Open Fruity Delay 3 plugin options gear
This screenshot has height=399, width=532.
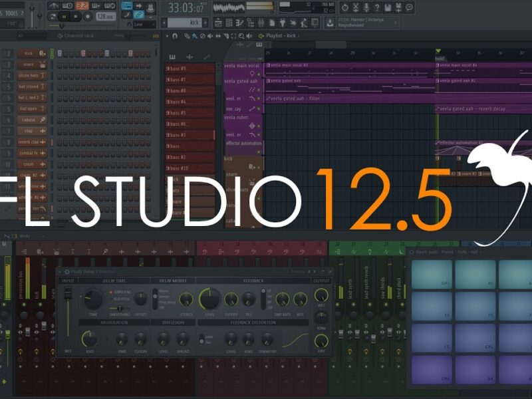(x=67, y=272)
